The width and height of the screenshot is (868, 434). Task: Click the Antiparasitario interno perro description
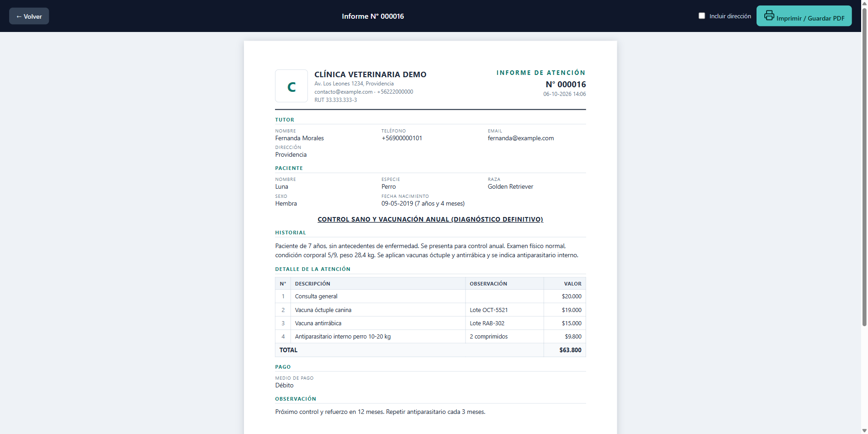[343, 337]
